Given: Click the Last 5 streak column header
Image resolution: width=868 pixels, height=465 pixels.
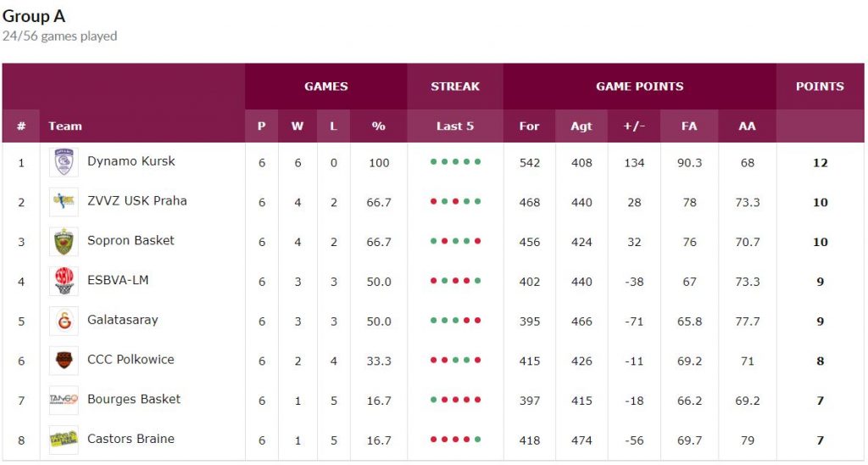Looking at the screenshot, I should coord(455,126).
